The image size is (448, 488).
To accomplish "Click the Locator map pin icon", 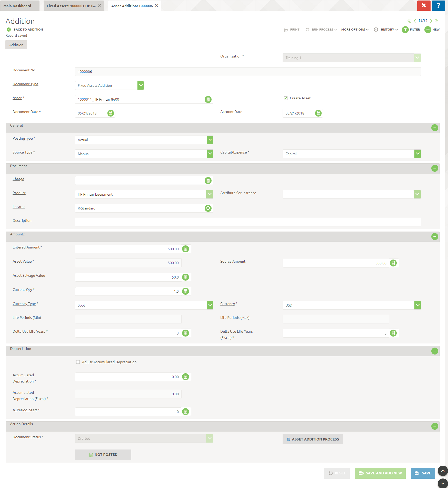I will (208, 208).
